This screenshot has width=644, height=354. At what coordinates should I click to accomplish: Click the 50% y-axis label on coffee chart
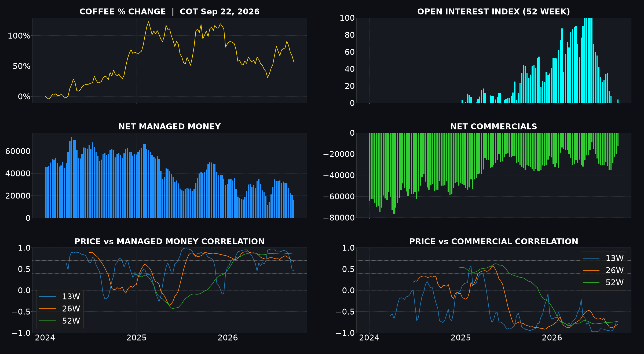[21, 66]
